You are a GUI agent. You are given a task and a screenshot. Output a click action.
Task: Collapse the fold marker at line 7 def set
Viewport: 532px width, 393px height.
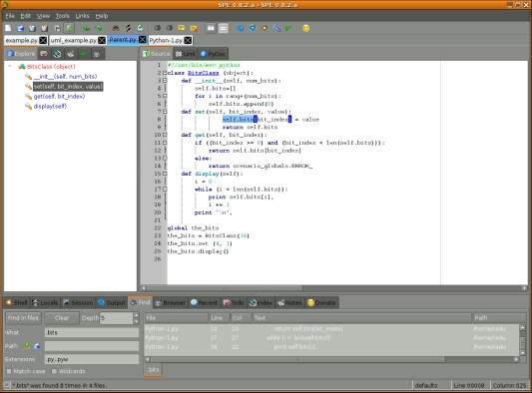165,112
